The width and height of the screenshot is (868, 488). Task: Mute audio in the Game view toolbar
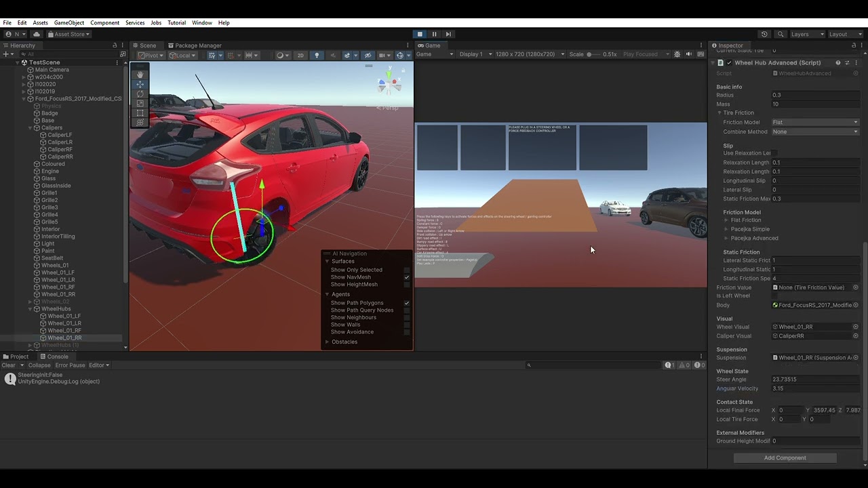[x=688, y=54]
